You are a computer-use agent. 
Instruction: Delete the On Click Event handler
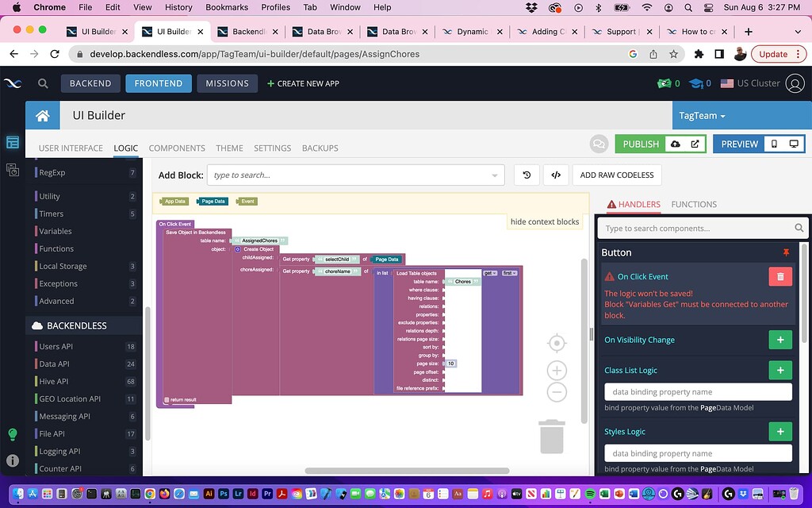(780, 276)
